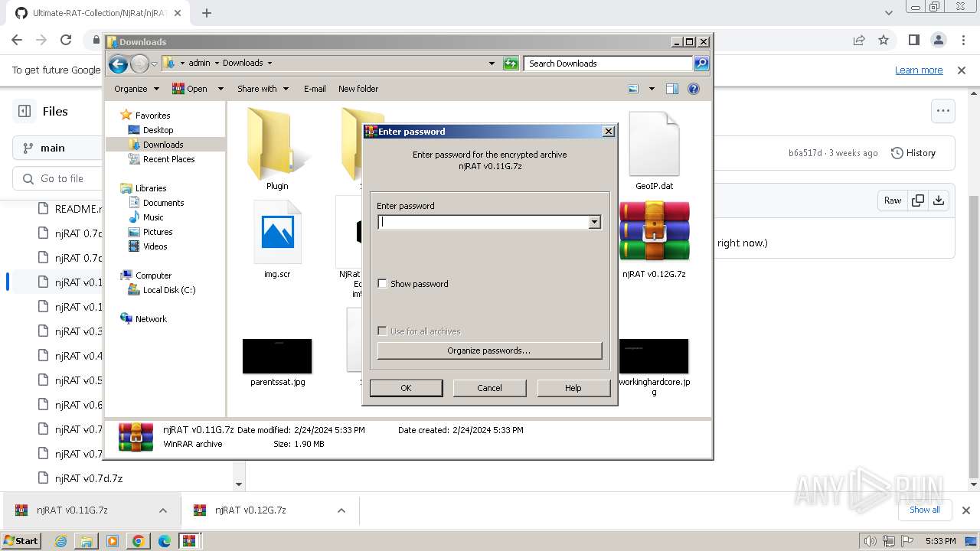Copy raw file with copy icon
Viewport: 980px width, 551px height.
point(917,201)
